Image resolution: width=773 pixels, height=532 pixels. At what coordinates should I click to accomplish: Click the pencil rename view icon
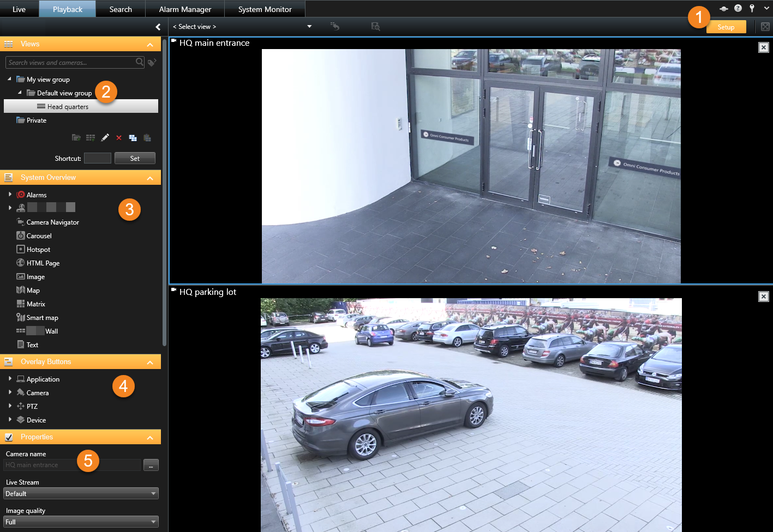click(105, 138)
